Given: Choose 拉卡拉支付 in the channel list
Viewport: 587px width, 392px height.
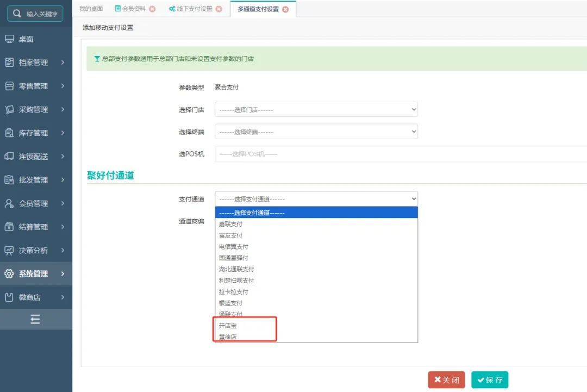Looking at the screenshot, I should (x=234, y=292).
